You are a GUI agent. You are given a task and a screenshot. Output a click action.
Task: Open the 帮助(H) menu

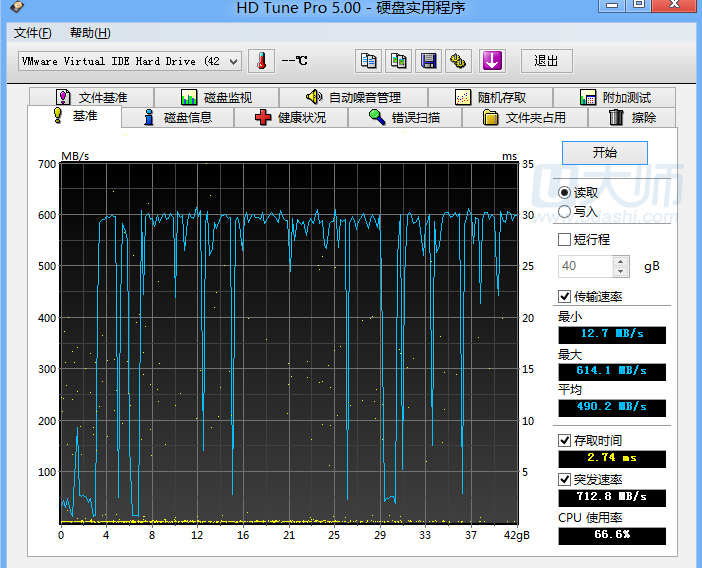click(x=90, y=33)
